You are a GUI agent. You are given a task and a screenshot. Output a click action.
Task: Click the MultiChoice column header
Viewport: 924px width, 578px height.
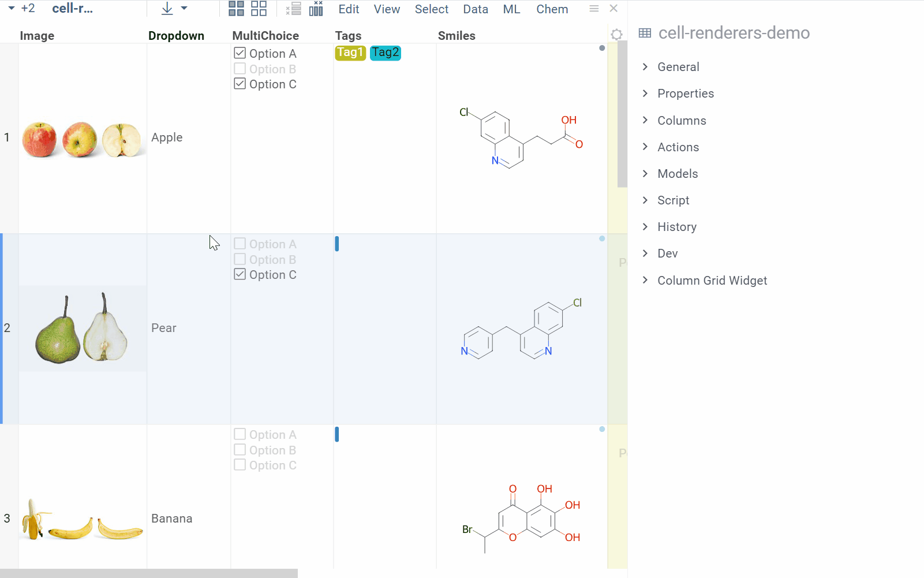(x=265, y=36)
